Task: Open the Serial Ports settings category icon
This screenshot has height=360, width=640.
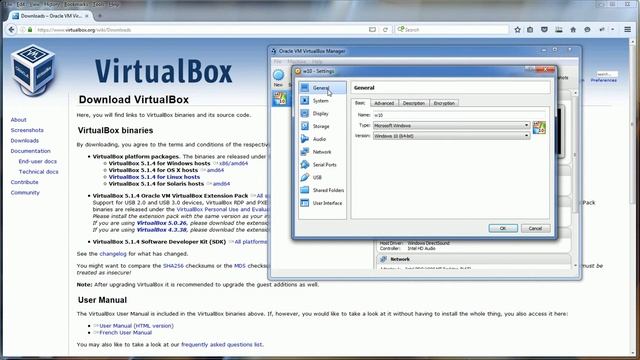Action: (x=304, y=164)
